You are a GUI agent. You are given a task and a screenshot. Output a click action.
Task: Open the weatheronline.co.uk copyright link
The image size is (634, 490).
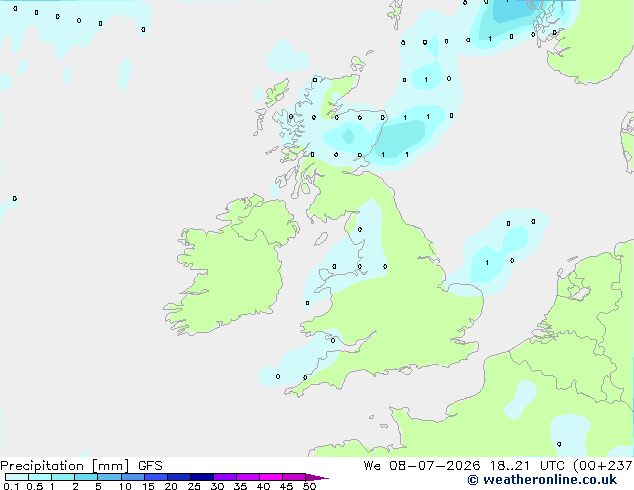[542, 480]
